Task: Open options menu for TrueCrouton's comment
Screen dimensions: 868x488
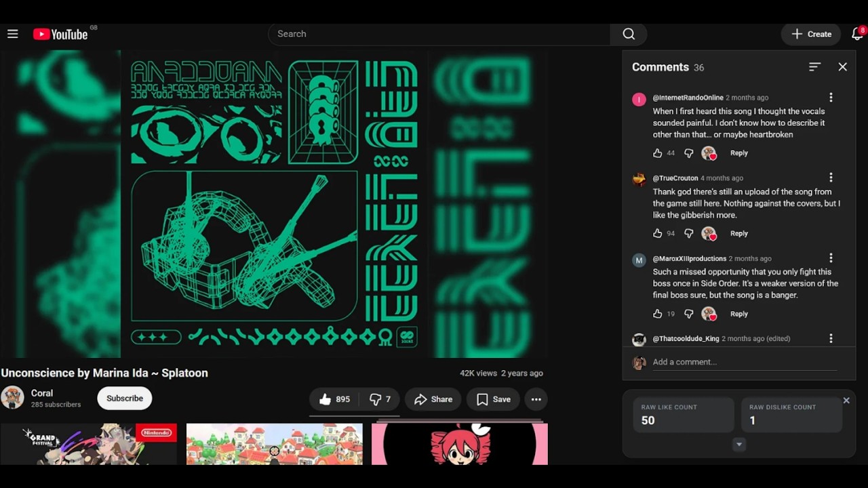Action: [831, 178]
